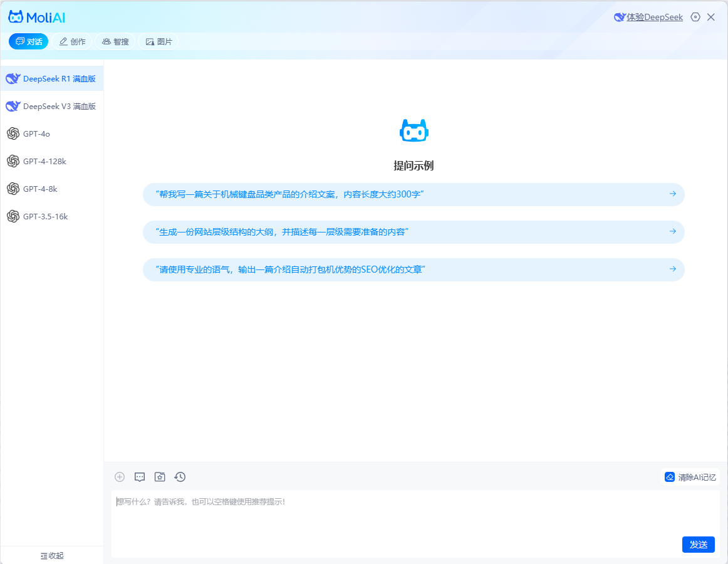
Task: Open settings via the gear icon
Action: 695,17
